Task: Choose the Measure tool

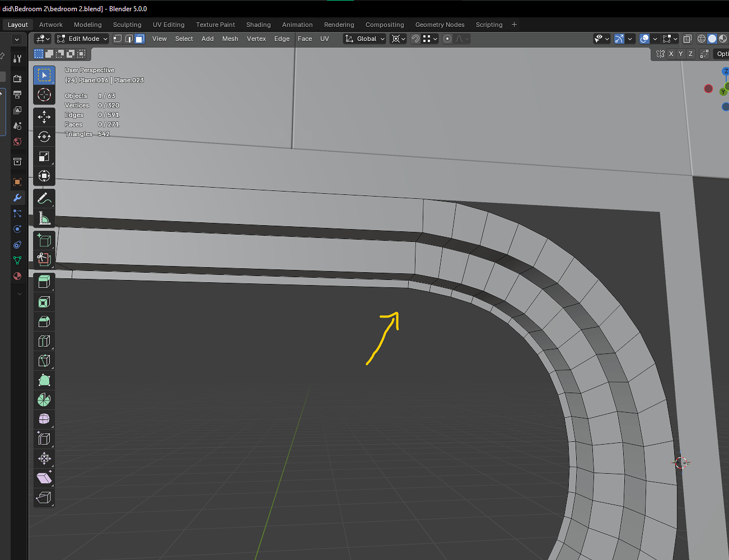Action: [x=44, y=218]
